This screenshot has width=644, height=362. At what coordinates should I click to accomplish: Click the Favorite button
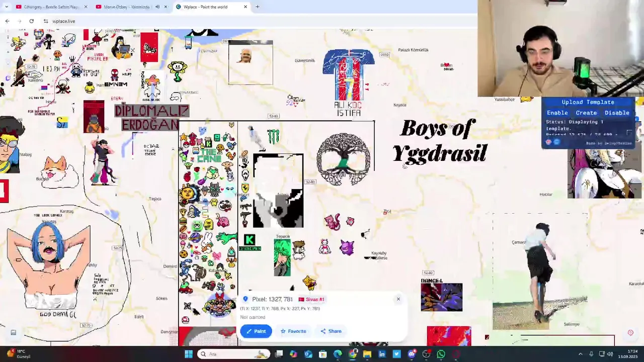[293, 331]
